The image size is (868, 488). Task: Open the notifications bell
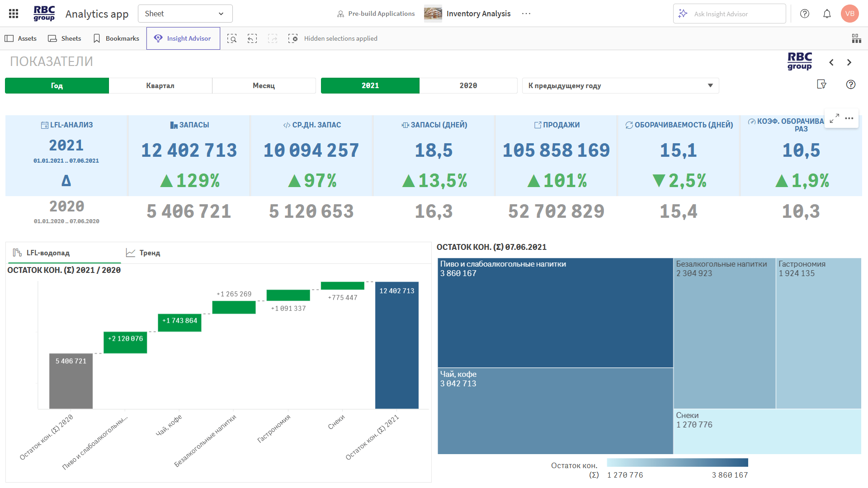[x=827, y=14]
